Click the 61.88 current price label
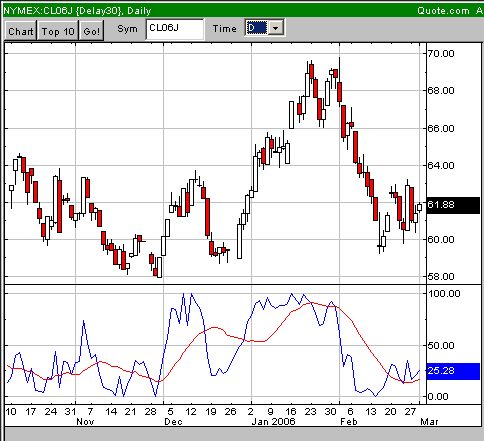Viewport: 484px width, 441px height. click(x=453, y=205)
